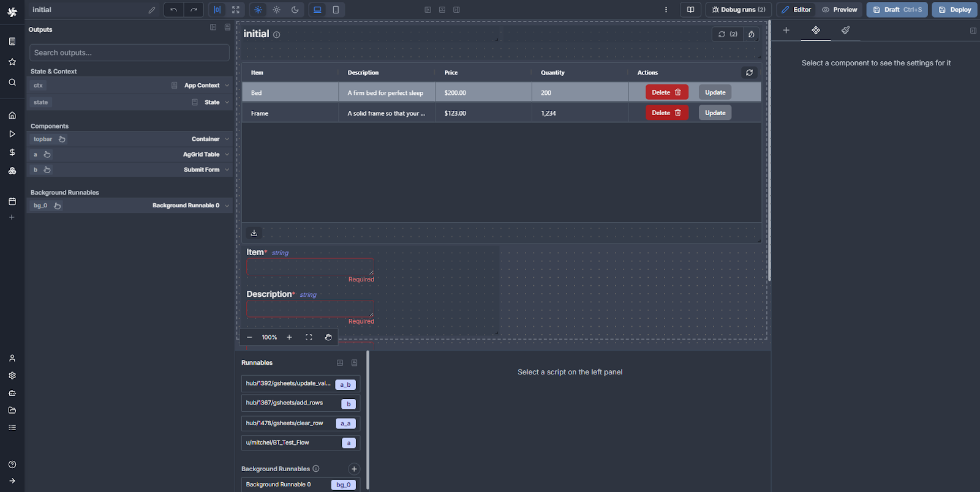The image size is (980, 492).
Task: Download the table data
Action: click(x=254, y=233)
